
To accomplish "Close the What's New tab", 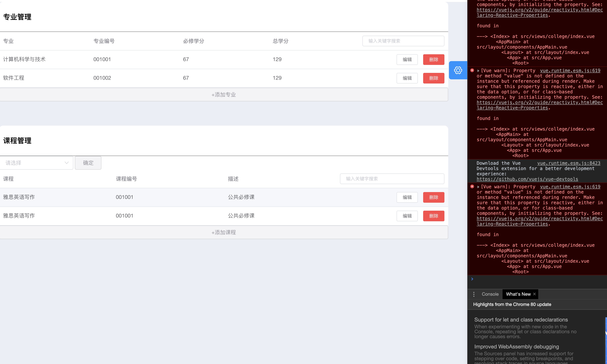I will (534, 294).
